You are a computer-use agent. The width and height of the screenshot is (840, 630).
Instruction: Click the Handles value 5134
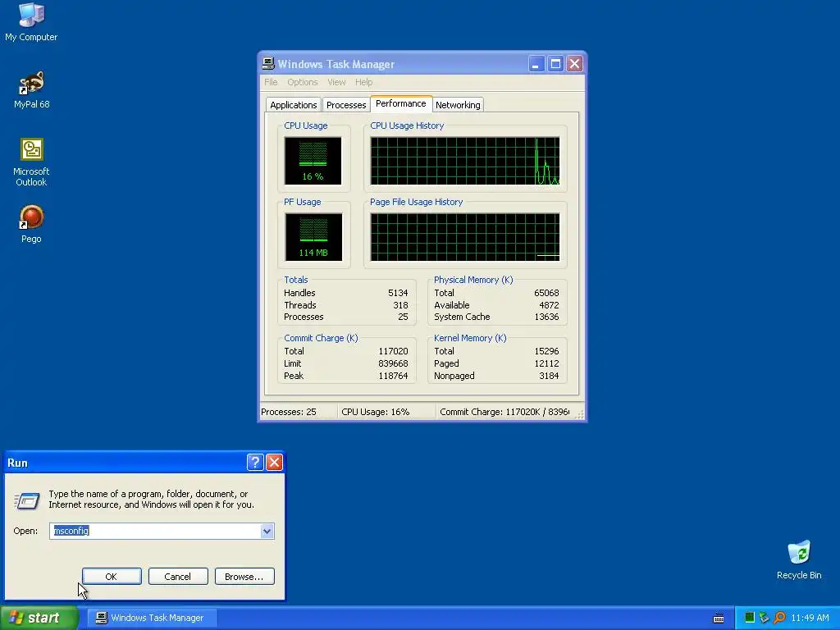tap(398, 293)
